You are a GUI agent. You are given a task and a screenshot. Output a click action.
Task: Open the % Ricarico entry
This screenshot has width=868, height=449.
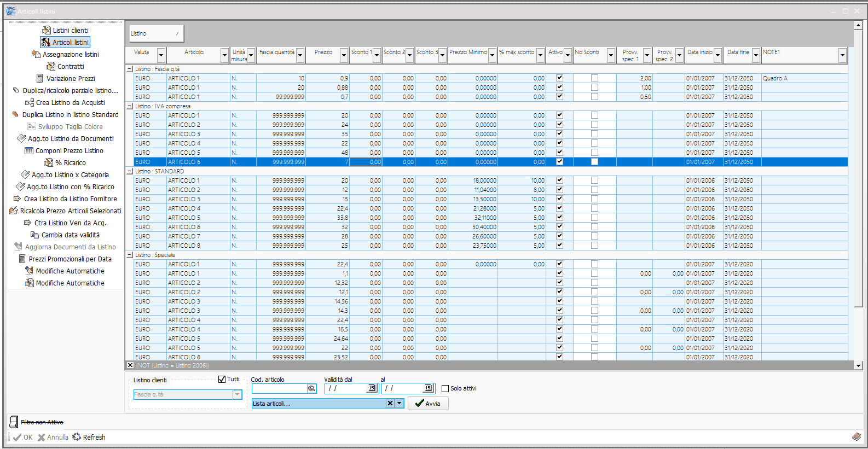65,163
